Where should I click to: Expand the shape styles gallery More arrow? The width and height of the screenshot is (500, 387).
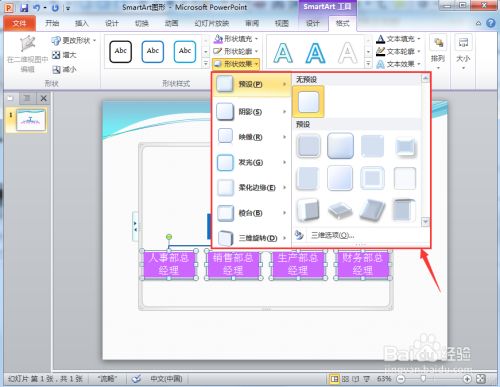206,63
